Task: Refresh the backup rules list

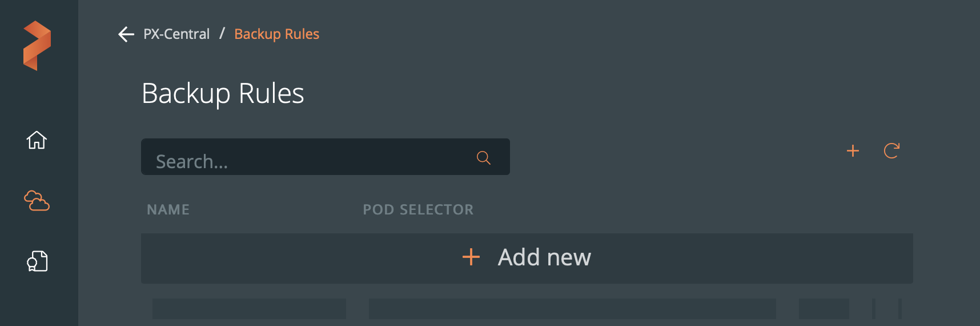Action: coord(891,150)
